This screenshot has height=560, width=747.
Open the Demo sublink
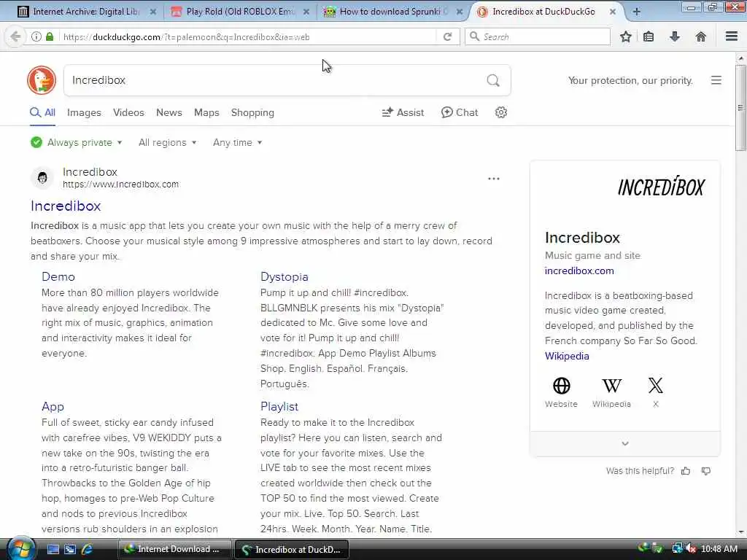(x=58, y=276)
